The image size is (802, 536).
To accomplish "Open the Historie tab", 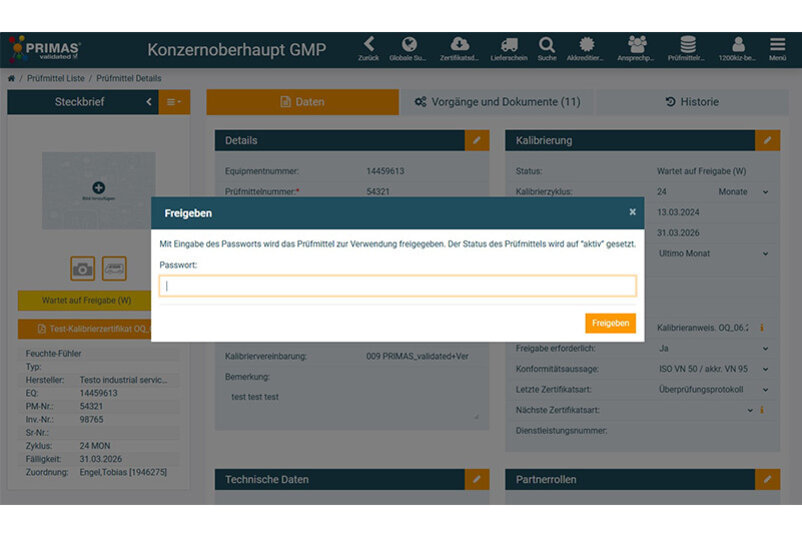I will tap(692, 102).
